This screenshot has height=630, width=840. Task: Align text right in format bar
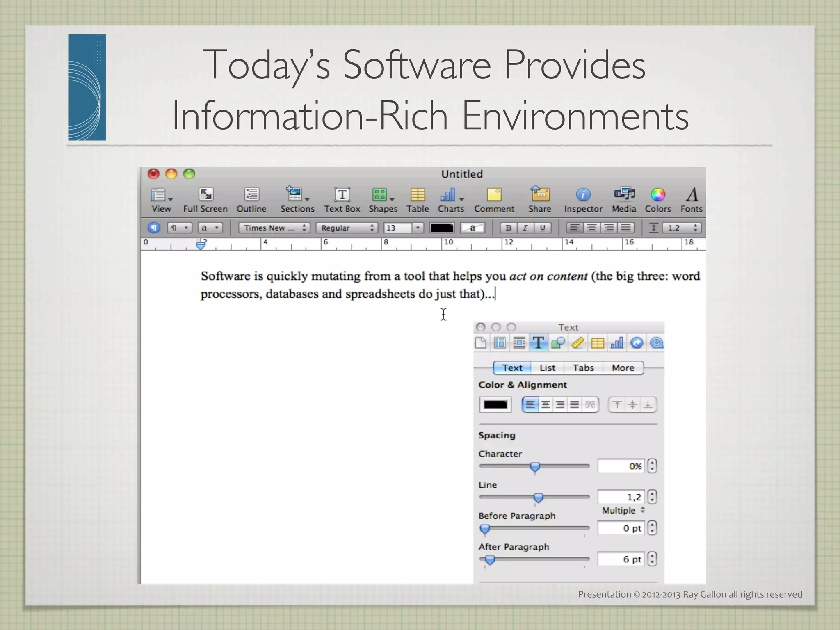[x=609, y=228]
